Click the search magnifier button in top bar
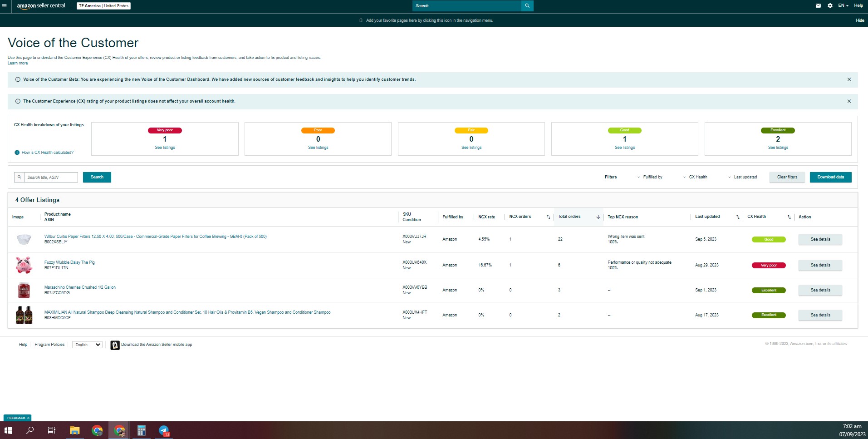 [527, 6]
